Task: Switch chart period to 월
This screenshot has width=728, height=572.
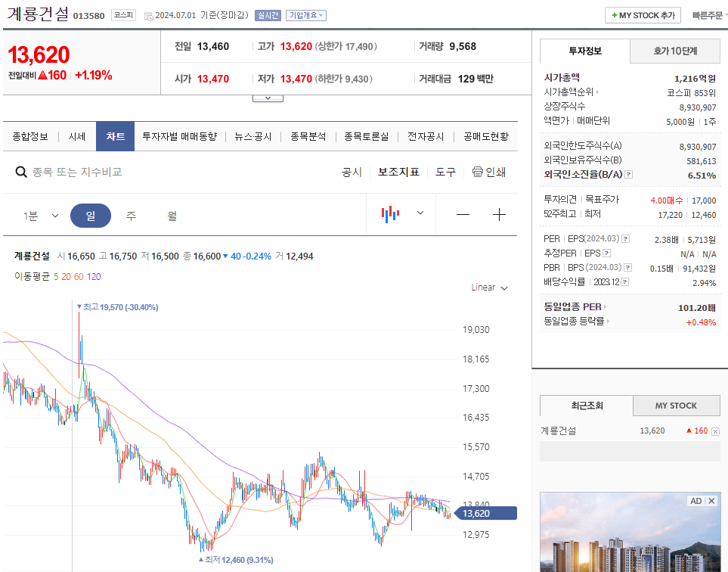Action: click(x=172, y=216)
